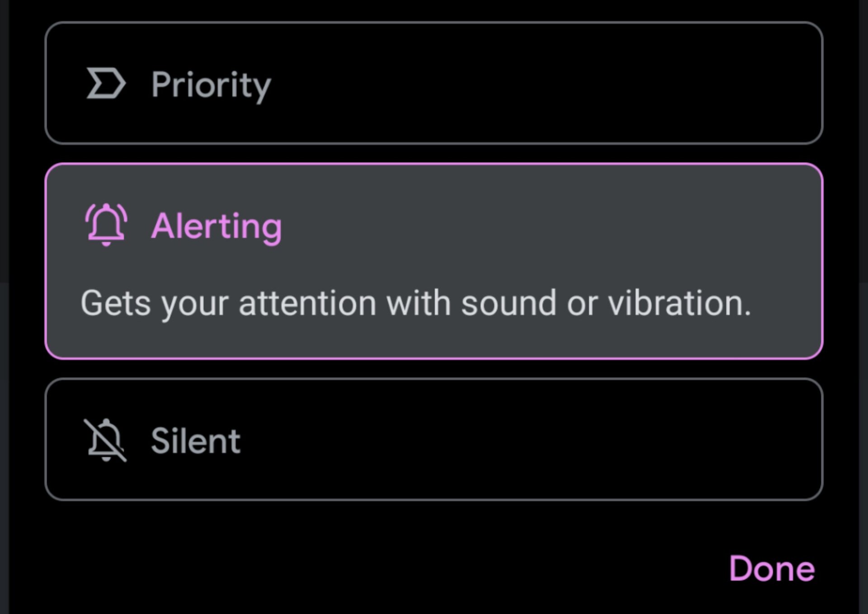Confirm the selection with Done
Image resolution: width=868 pixels, height=614 pixels.
pos(772,568)
